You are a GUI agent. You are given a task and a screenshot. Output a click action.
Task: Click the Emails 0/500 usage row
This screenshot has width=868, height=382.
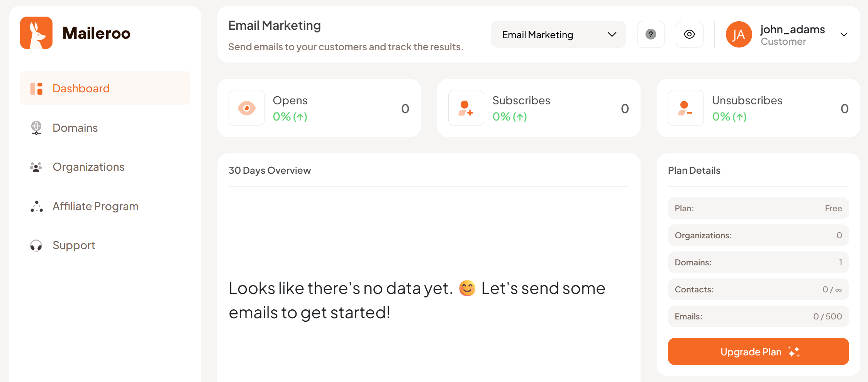(x=758, y=316)
